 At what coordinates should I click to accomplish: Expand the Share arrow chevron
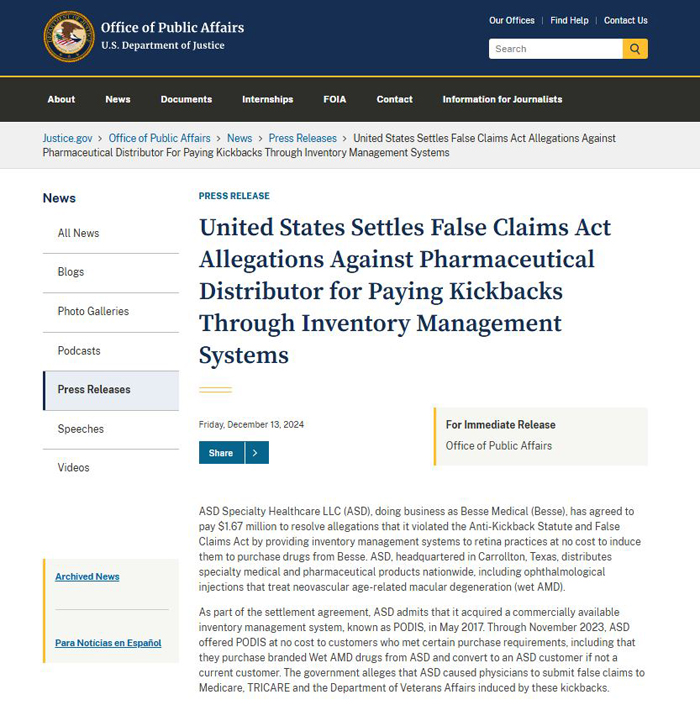256,452
